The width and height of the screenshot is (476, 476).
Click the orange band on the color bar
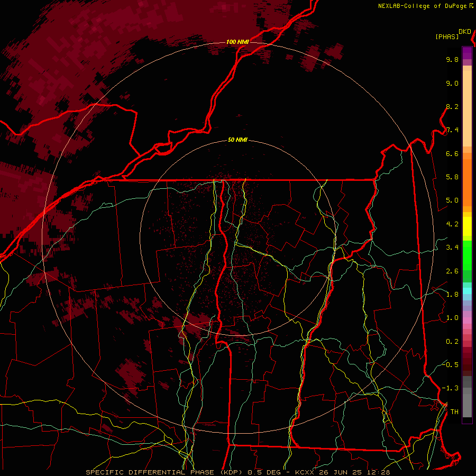point(467,182)
